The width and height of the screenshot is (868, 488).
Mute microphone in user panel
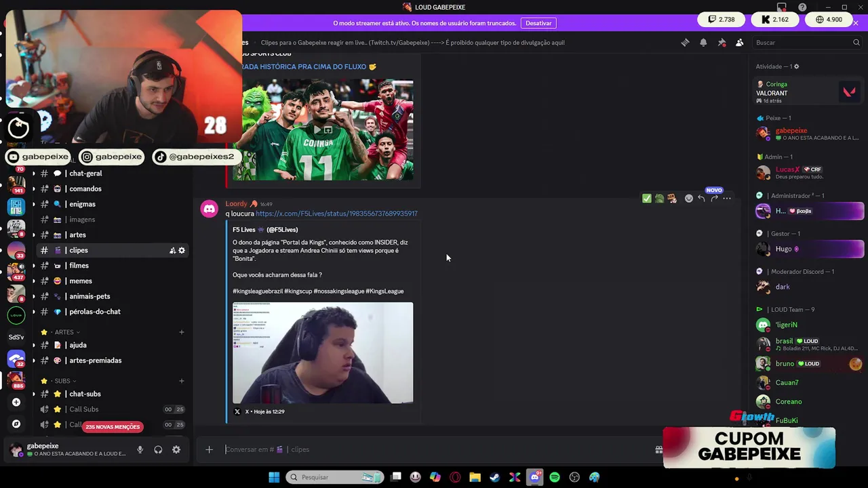140,449
